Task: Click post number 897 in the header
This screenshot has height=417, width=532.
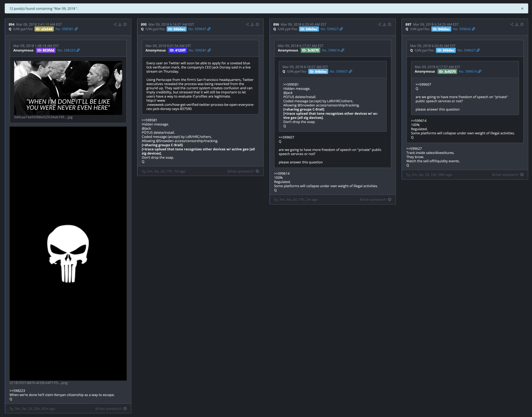Action: [x=408, y=24]
